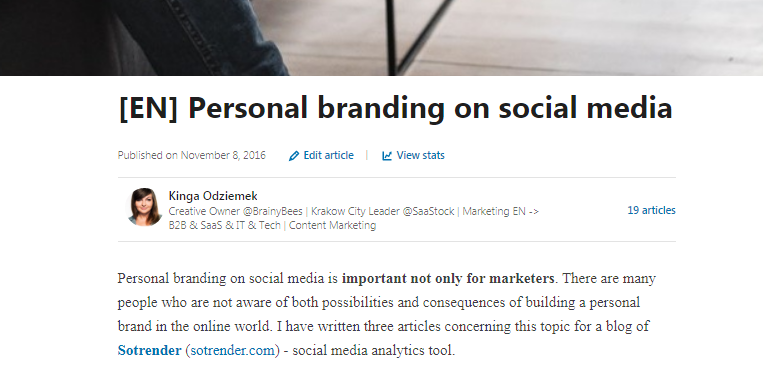
Task: Follow the bold Sotrender hyperlink
Action: pos(149,351)
